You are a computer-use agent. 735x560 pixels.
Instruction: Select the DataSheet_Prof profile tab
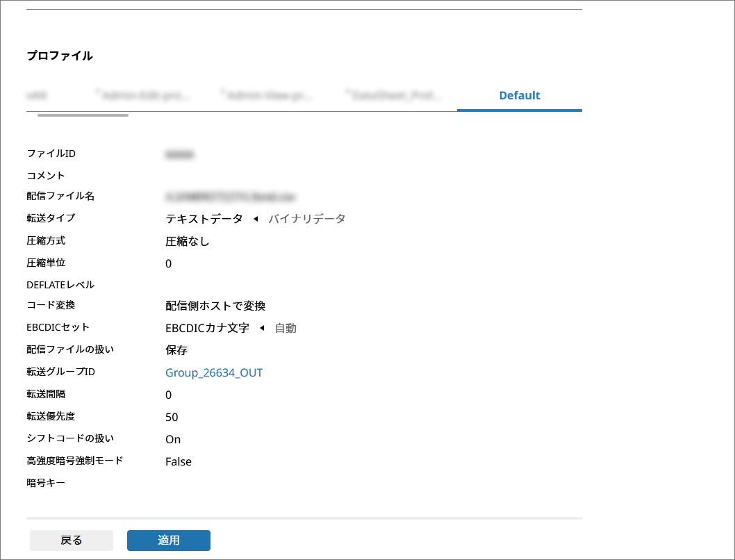pyautogui.click(x=393, y=96)
